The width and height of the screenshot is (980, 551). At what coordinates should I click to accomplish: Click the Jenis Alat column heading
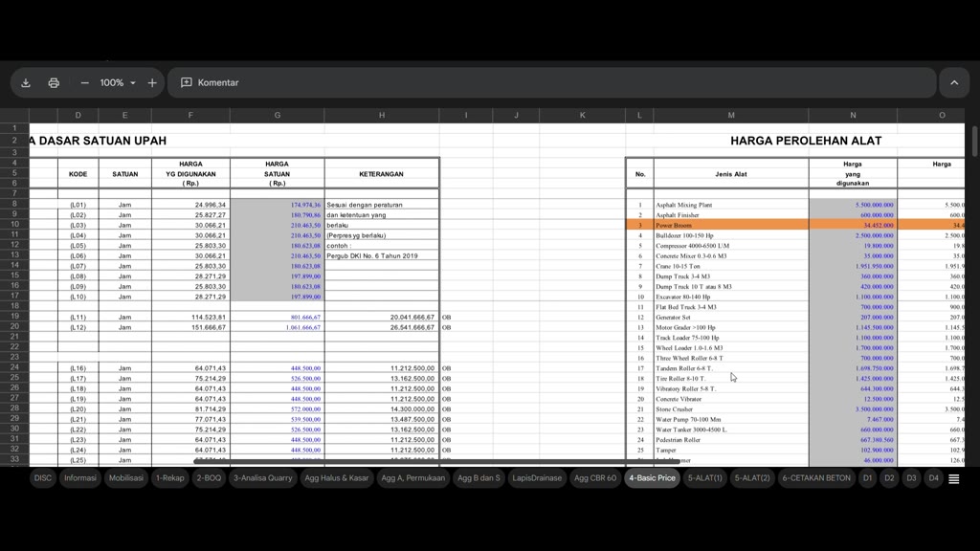click(x=730, y=174)
